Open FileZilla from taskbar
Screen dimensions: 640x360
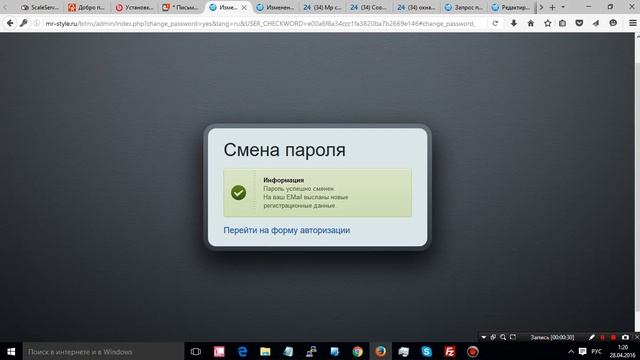pos(450,351)
